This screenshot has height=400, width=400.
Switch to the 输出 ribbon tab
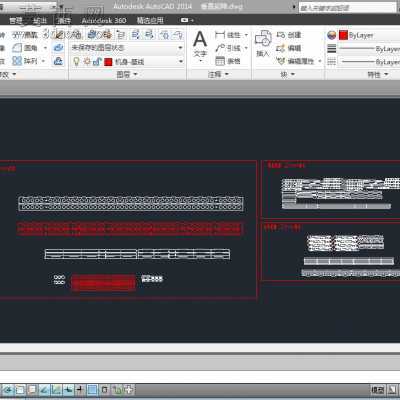click(40, 21)
